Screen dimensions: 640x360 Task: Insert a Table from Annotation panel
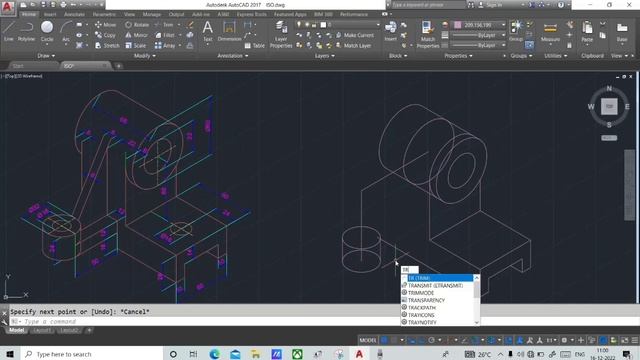255,46
